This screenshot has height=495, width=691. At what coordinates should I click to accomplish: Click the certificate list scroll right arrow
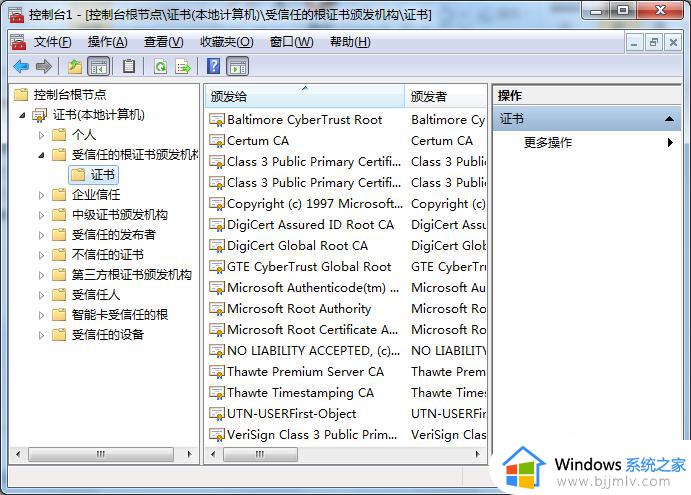point(477,454)
